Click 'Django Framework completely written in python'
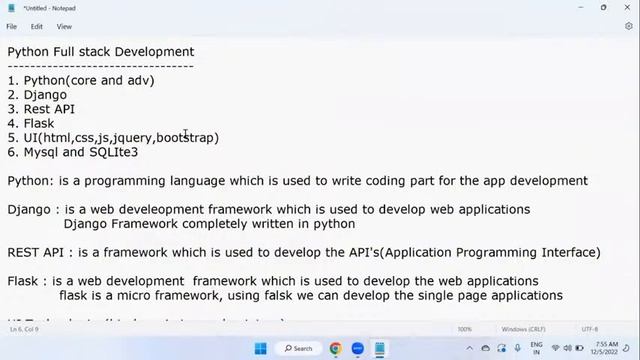 tap(209, 224)
